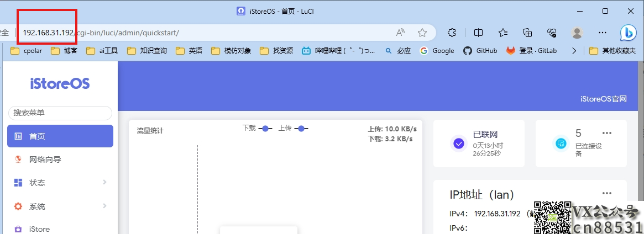Add page to favorites with star icon
This screenshot has height=234, width=644.
click(x=422, y=33)
